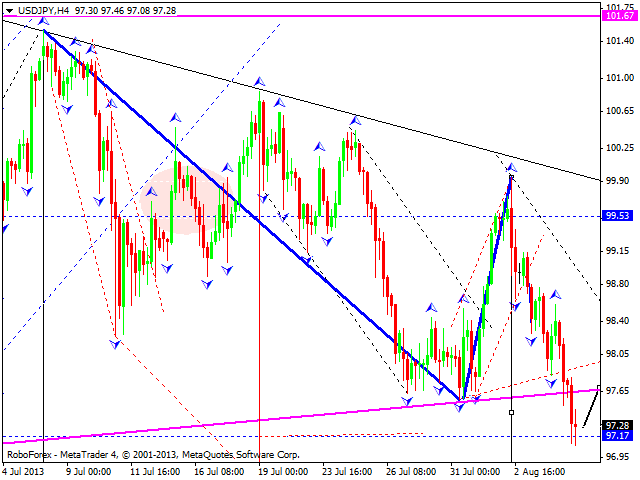This screenshot has height=480, width=640.
Task: Select the blue 99.53 price level label
Action: tap(620, 216)
